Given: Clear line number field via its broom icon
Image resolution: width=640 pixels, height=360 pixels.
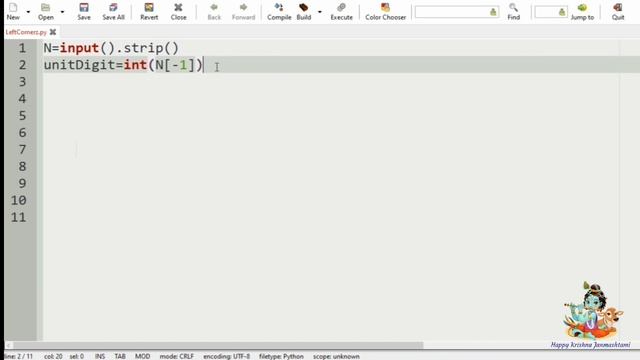Looking at the screenshot, I should (x=562, y=12).
